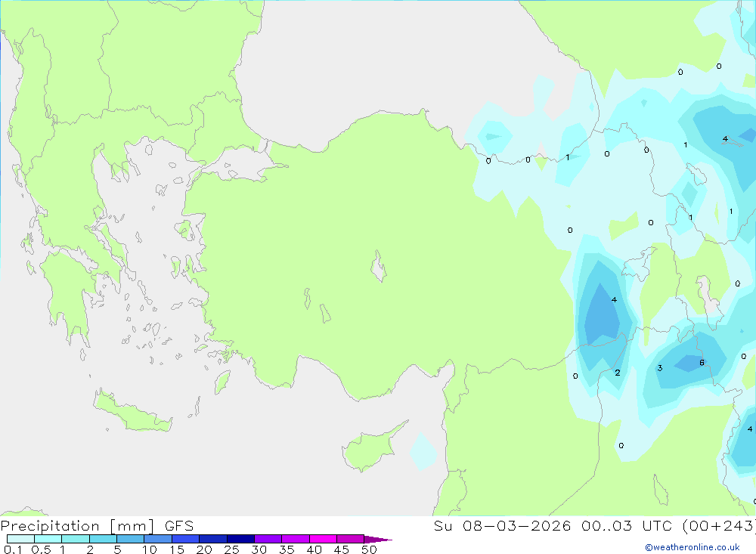Click the '(00+243)' forecast offset text
Viewport: 756px width, 554px height.
720,526
